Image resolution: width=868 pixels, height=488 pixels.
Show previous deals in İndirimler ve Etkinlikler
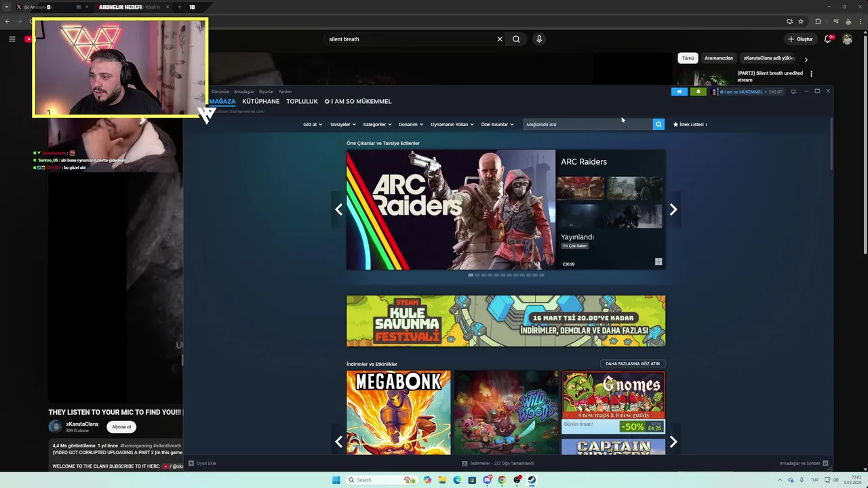pos(338,442)
